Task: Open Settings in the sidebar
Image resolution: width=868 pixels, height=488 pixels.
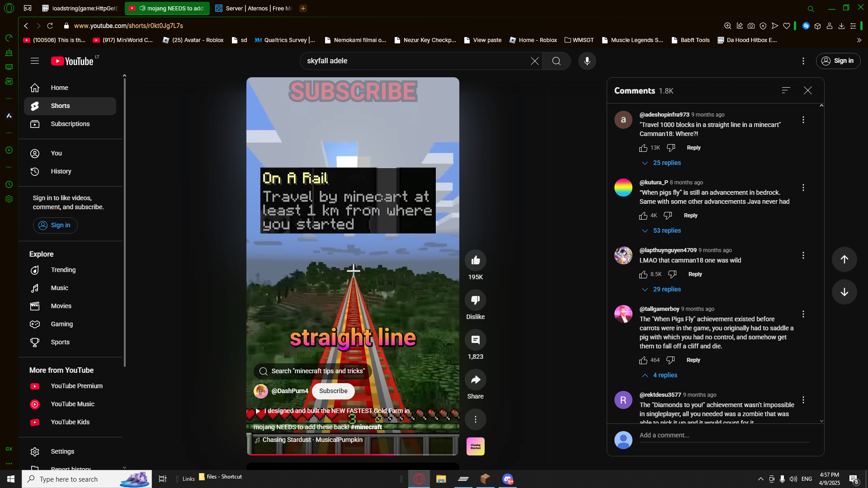Action: (x=70, y=452)
